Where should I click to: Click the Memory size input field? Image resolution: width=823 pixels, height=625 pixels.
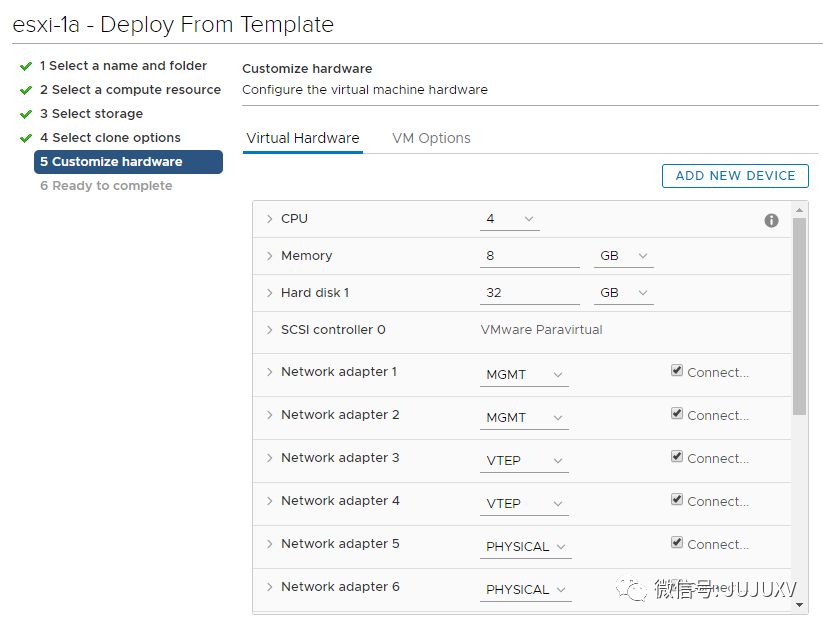click(x=529, y=256)
